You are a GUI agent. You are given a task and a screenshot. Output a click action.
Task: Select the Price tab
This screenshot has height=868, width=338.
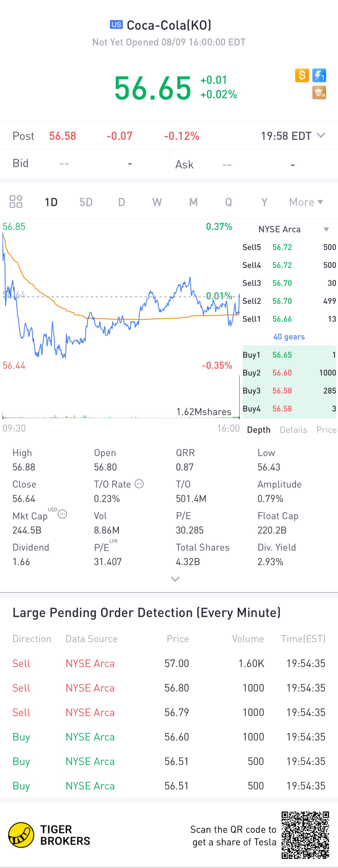click(x=326, y=430)
